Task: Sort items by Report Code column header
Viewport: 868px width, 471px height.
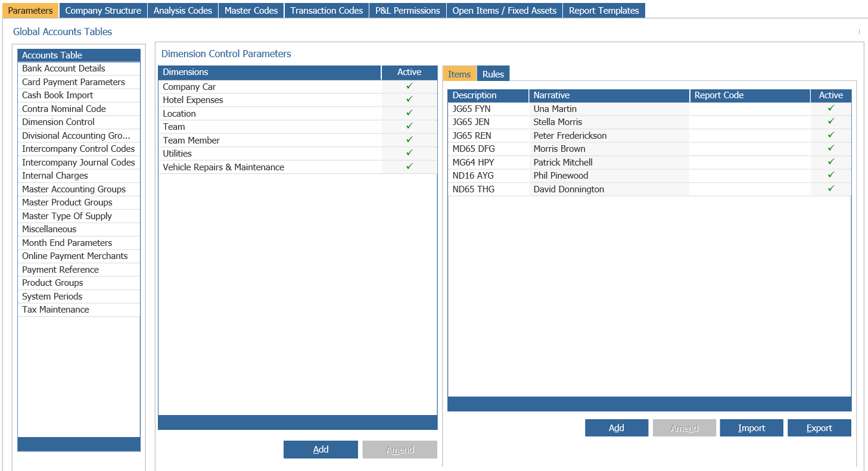Action: 719,95
